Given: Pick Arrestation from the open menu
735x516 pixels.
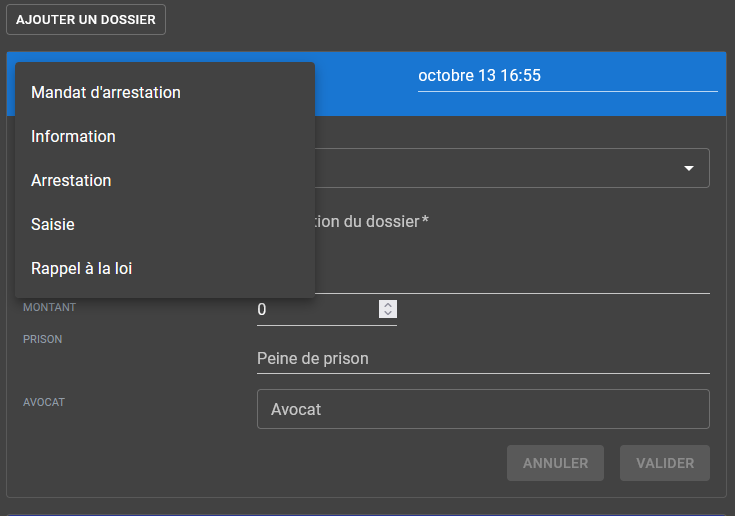Looking at the screenshot, I should click(x=71, y=180).
